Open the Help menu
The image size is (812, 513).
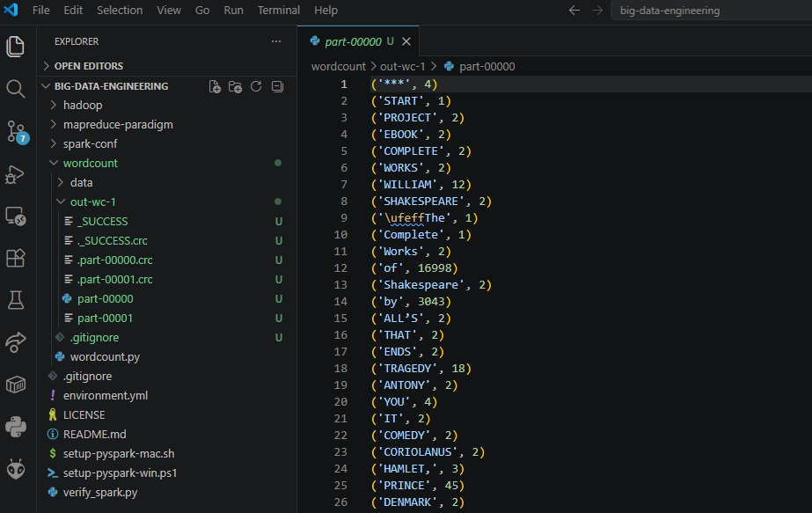326,11
